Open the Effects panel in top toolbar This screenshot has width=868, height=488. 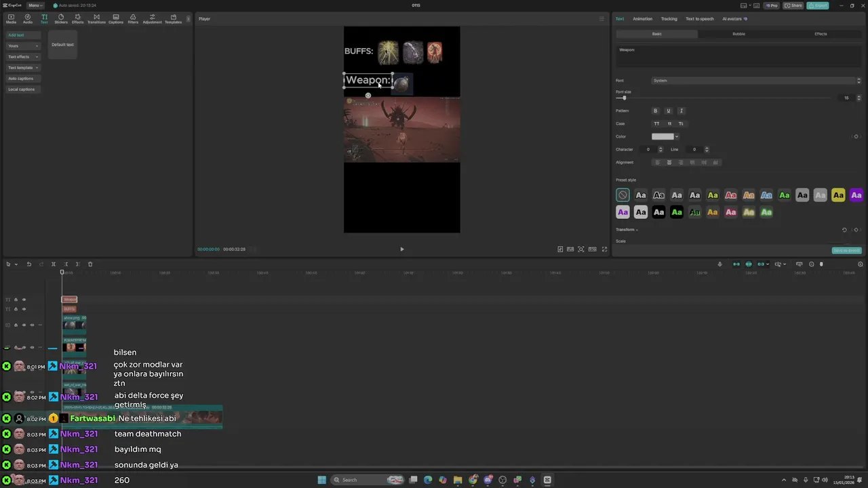tap(78, 18)
